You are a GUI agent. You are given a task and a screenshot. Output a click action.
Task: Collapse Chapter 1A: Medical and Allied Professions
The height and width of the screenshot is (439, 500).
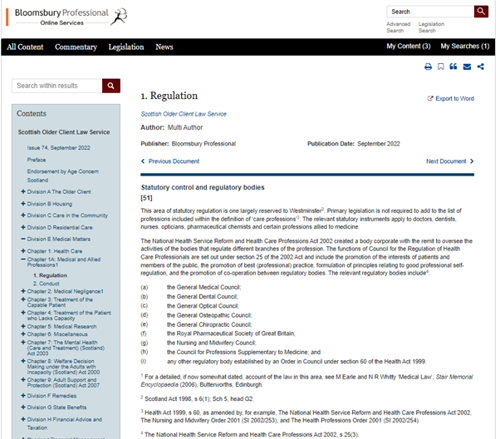23,259
